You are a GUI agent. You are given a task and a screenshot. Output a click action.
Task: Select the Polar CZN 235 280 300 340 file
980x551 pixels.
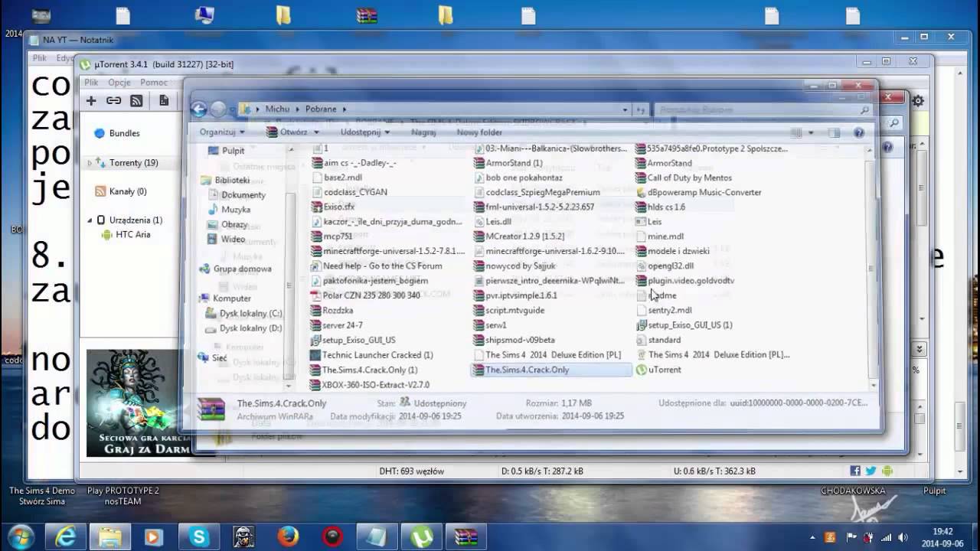[x=364, y=295]
